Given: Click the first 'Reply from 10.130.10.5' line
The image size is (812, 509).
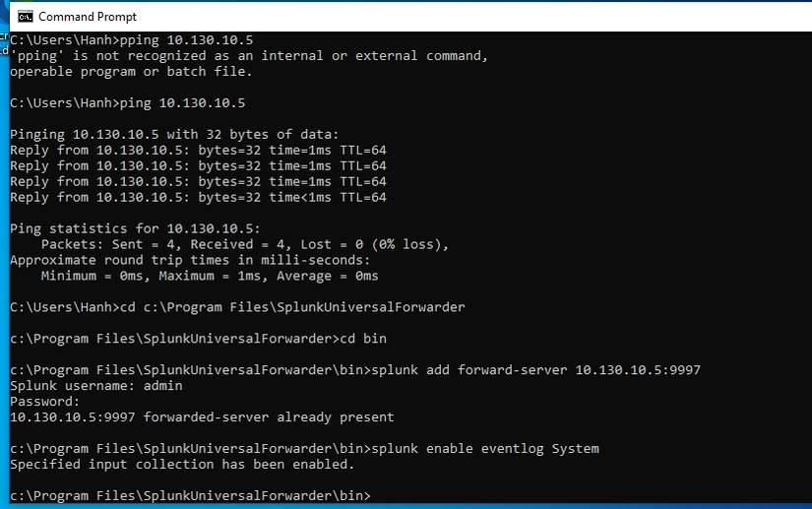Looking at the screenshot, I should pos(198,151).
